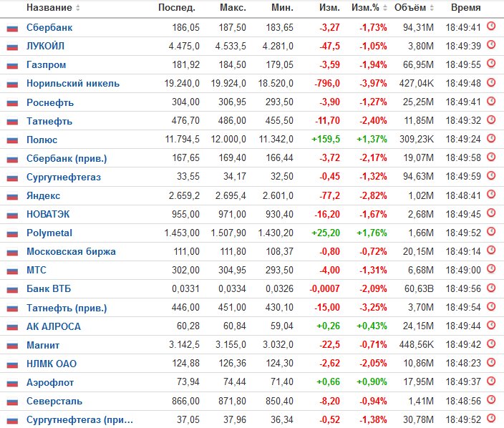Select the +25,20 change cell

point(326,233)
